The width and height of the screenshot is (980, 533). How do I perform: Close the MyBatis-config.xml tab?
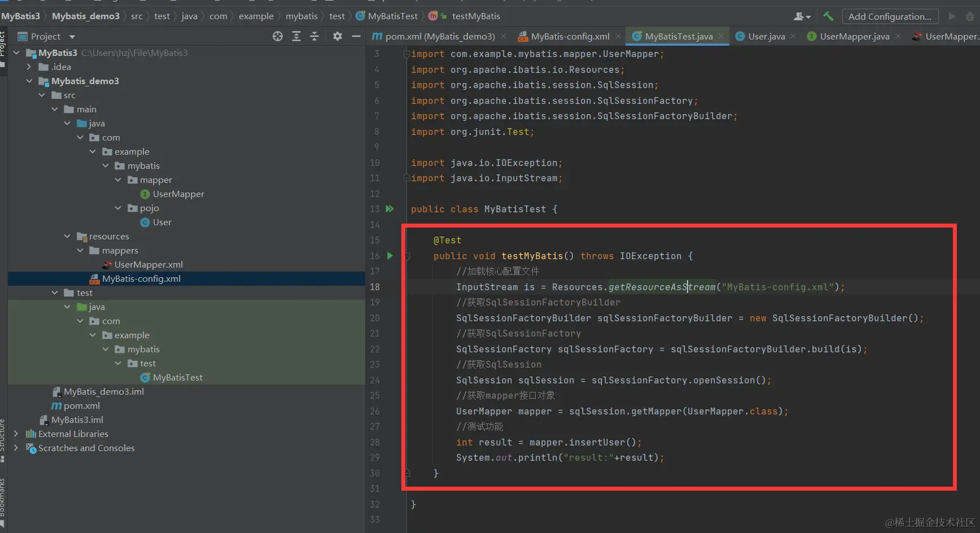(x=618, y=36)
